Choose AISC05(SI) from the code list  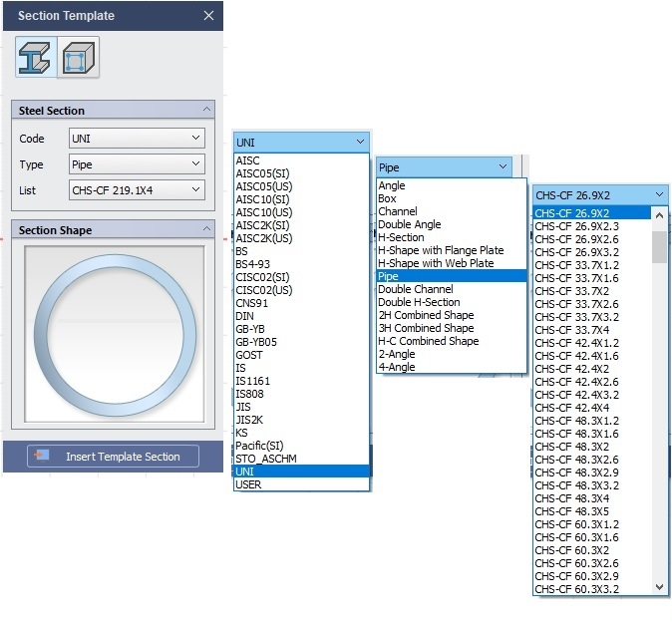click(301, 173)
